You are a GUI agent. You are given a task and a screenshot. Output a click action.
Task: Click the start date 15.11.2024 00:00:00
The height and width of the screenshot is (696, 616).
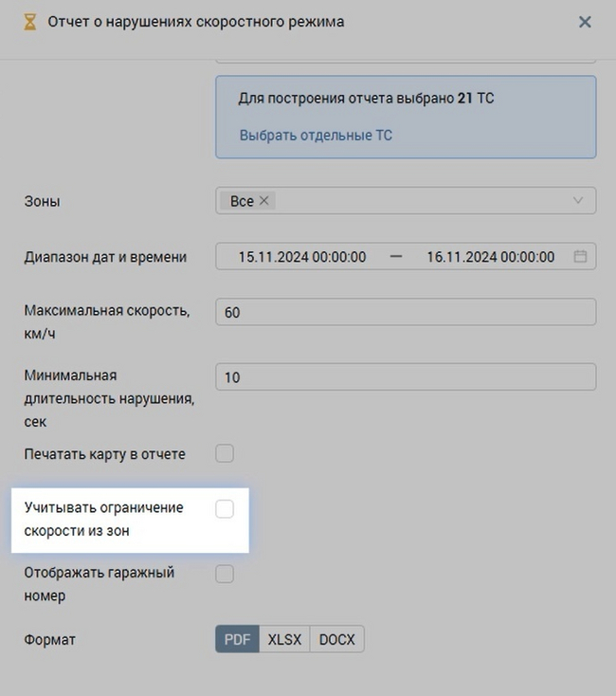click(302, 257)
